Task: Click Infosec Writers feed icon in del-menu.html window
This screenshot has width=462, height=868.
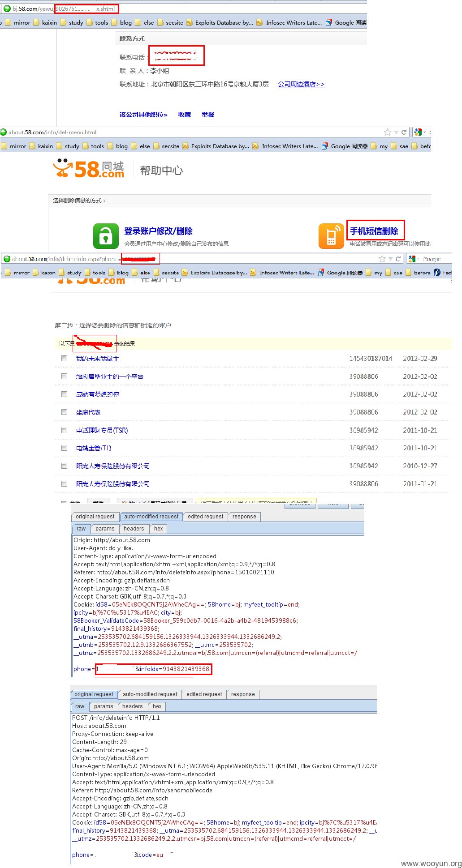Action: [255, 146]
